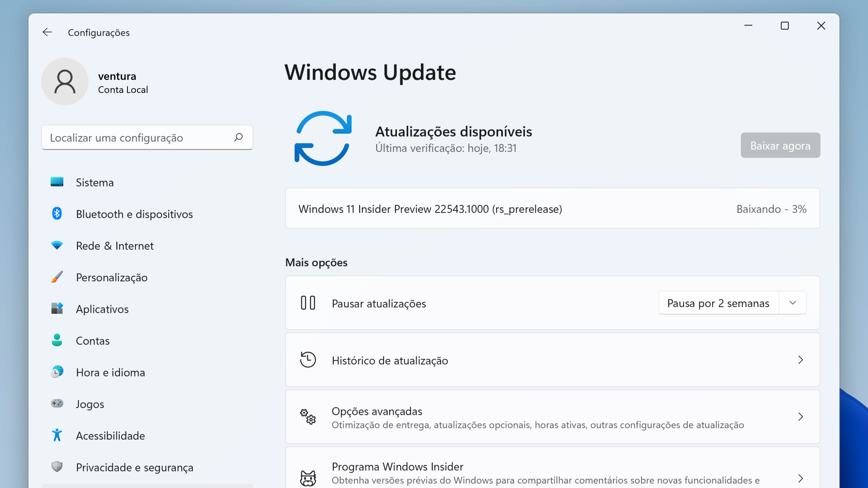Click the search magnifier icon
Screen dimensions: 868x488
[x=238, y=137]
